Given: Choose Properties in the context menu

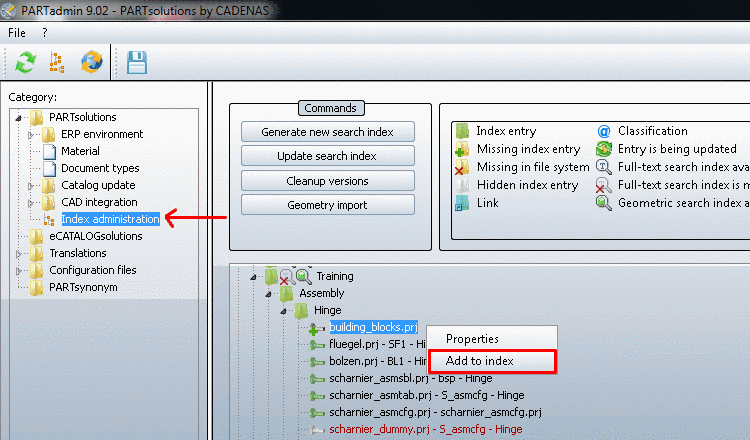Looking at the screenshot, I should pyautogui.click(x=472, y=339).
